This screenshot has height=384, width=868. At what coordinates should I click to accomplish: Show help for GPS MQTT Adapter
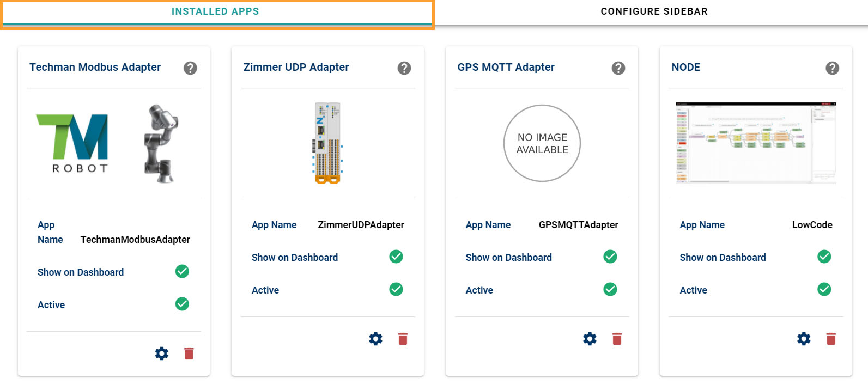click(618, 68)
